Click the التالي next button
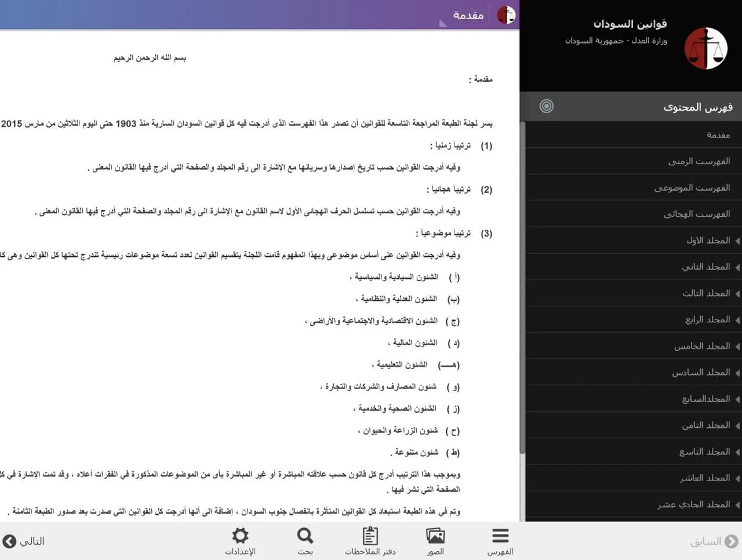Screen dimensions: 742x560 coord(23,541)
